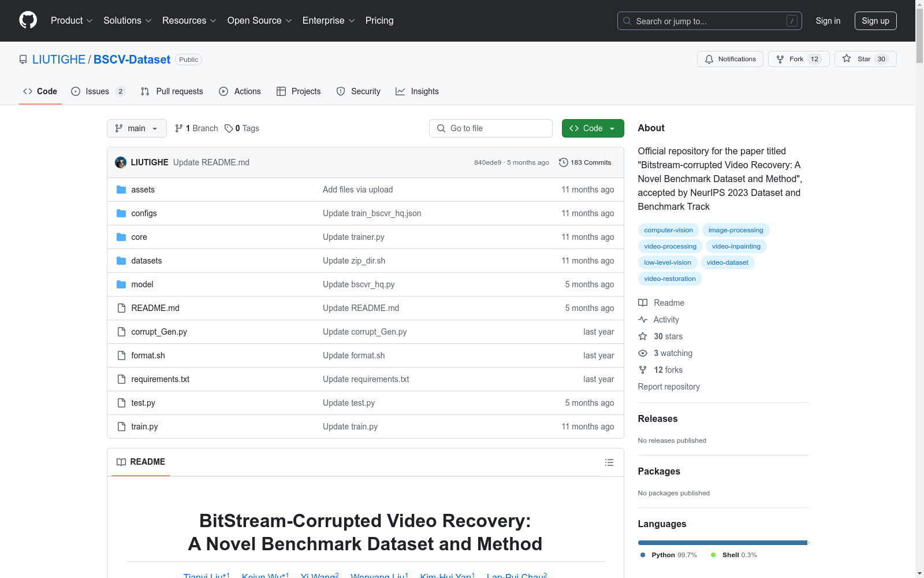Click the video-inpainting topic tag

(736, 246)
